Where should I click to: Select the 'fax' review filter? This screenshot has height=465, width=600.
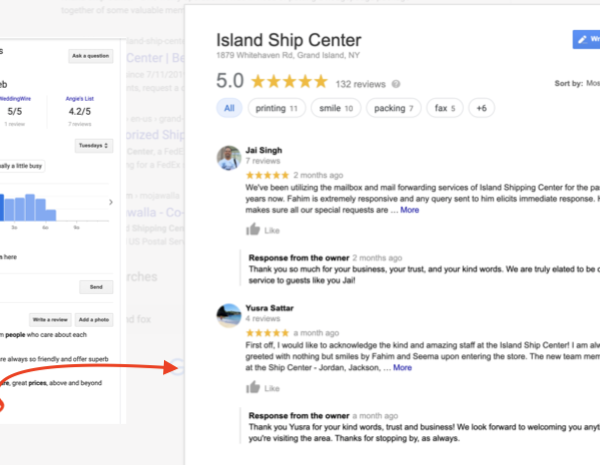[x=442, y=108]
